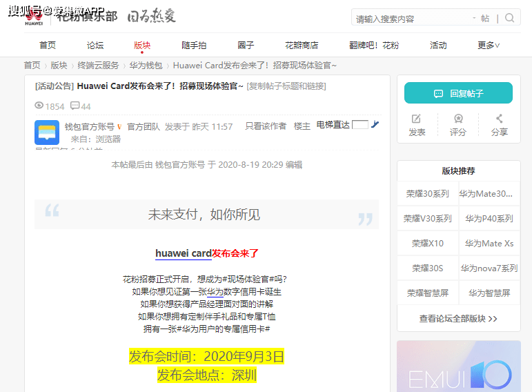Click the 发布会地点：深圳 text

[206, 375]
